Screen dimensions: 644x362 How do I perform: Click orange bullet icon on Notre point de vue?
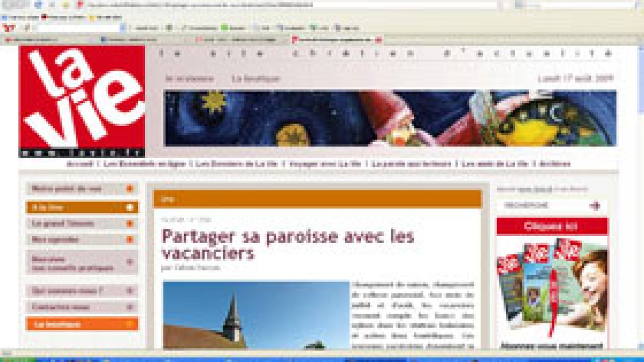[129, 189]
